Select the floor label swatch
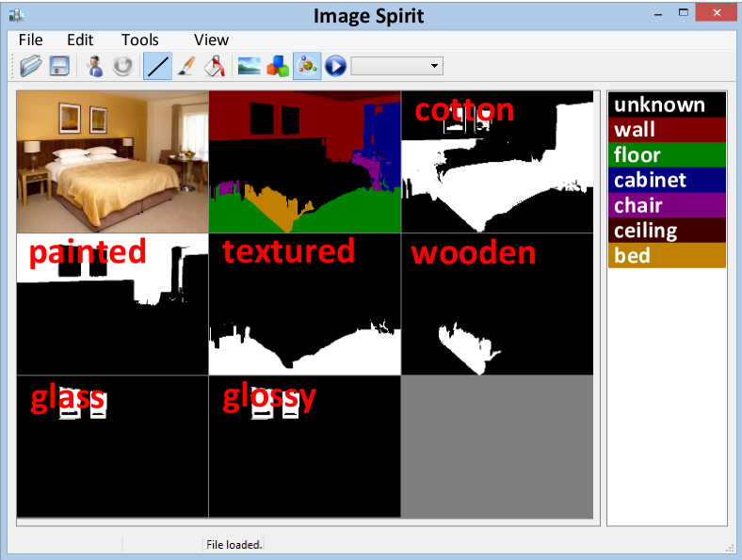Screen dimensions: 742x560 pos(667,154)
